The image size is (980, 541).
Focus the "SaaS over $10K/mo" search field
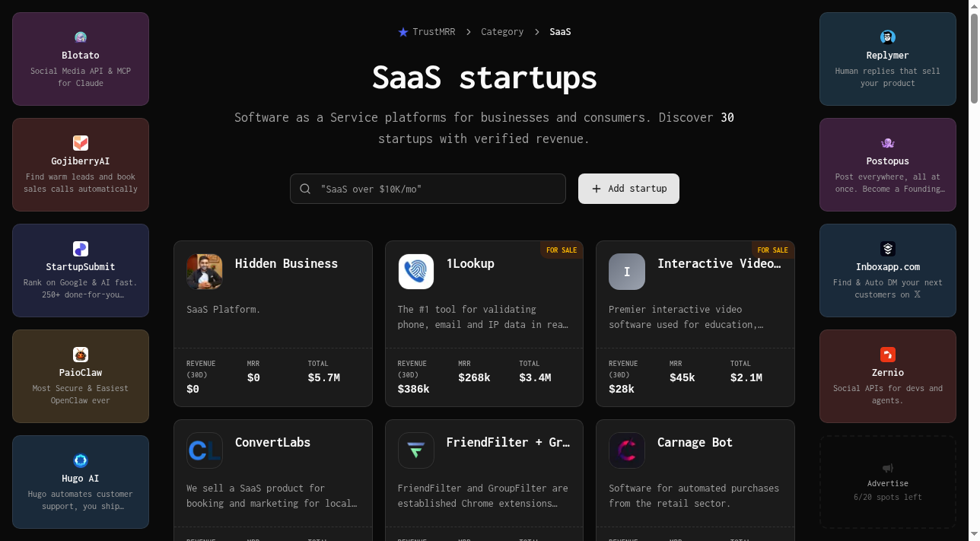[x=428, y=189]
